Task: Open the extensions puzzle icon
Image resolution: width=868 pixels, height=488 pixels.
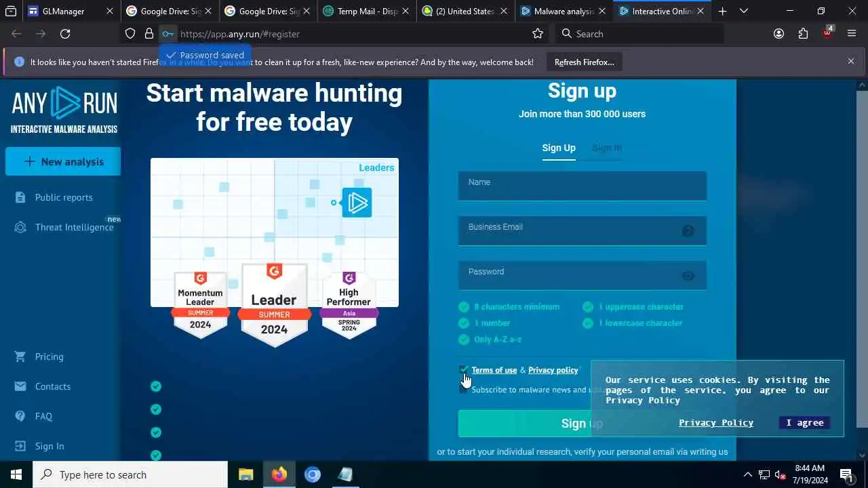Action: pos(803,34)
